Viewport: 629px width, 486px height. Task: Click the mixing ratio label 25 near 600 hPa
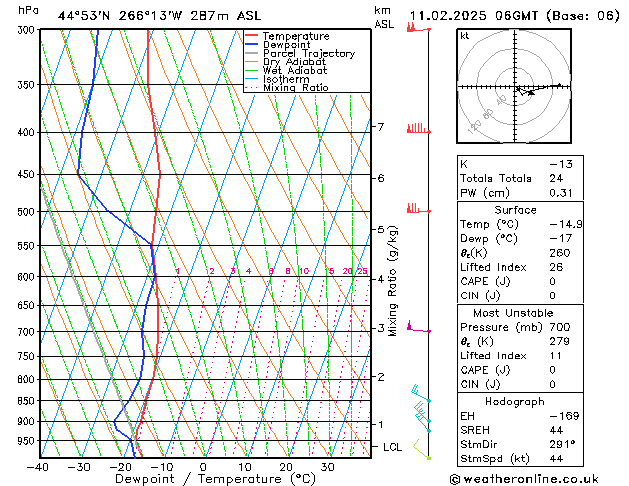tap(362, 271)
